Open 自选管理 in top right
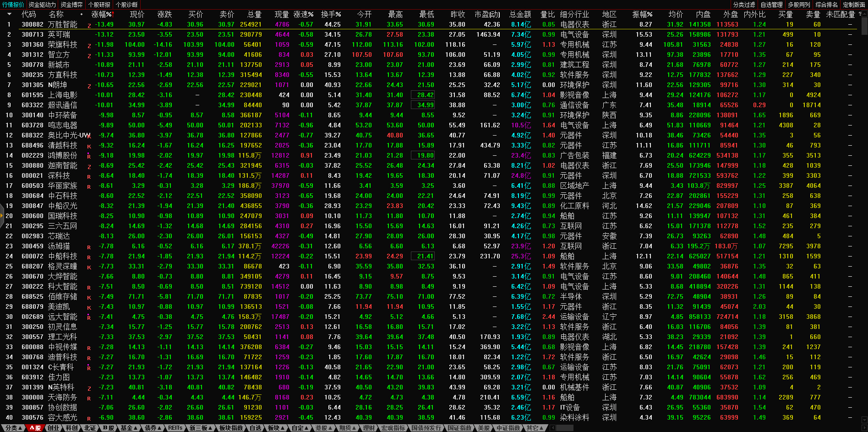Viewport: 868px width, 432px height. coord(771,5)
